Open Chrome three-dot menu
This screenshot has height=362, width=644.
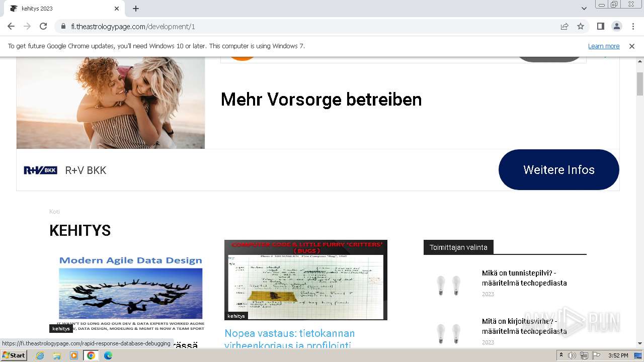click(633, 26)
